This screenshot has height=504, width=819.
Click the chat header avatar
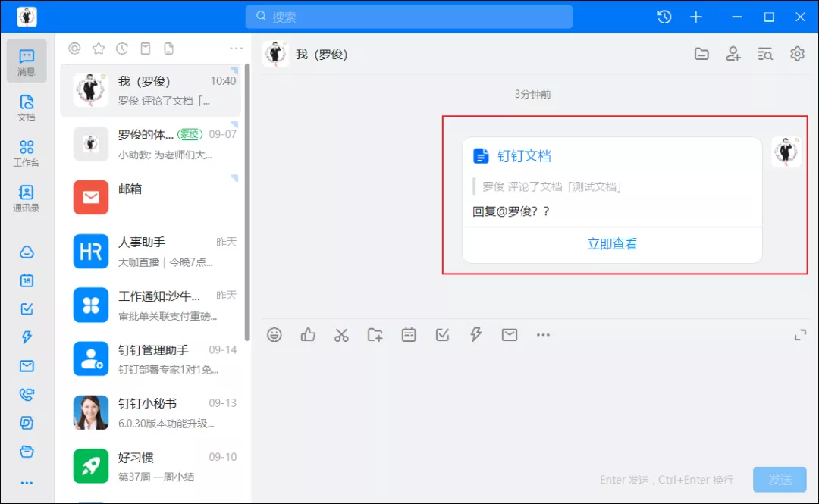275,54
